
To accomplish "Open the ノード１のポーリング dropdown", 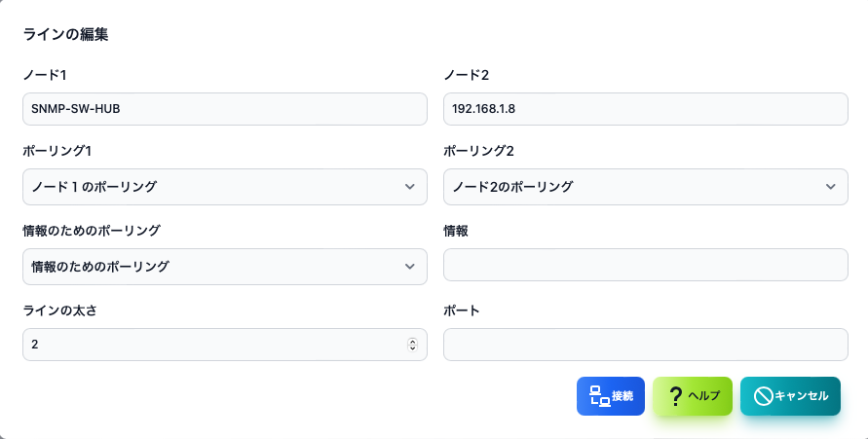I will (225, 187).
